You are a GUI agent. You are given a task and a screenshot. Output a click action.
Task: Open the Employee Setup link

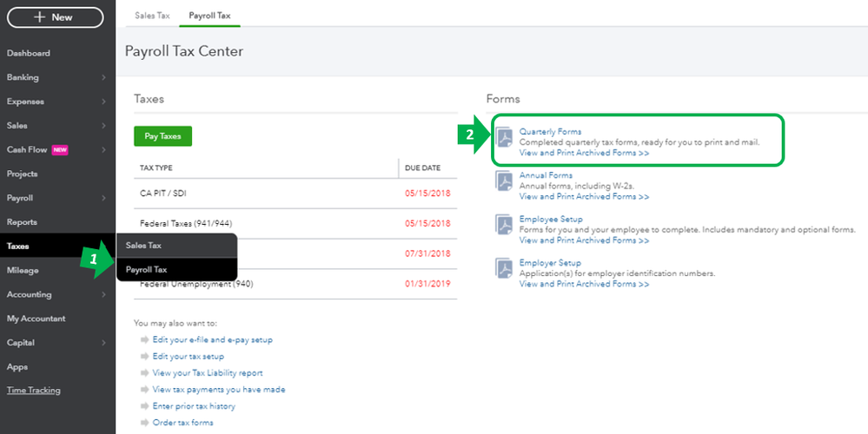pyautogui.click(x=551, y=219)
